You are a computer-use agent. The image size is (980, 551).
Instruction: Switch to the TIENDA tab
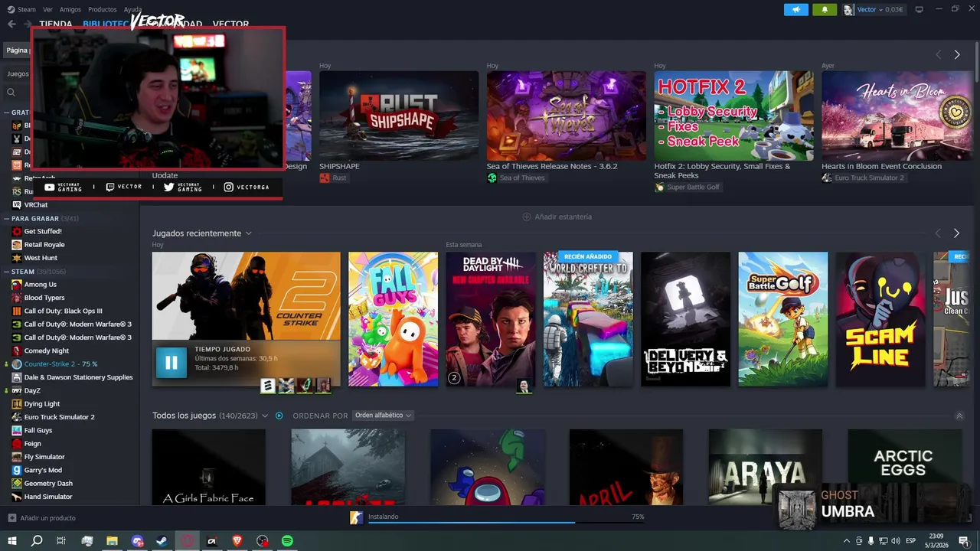[x=56, y=24]
